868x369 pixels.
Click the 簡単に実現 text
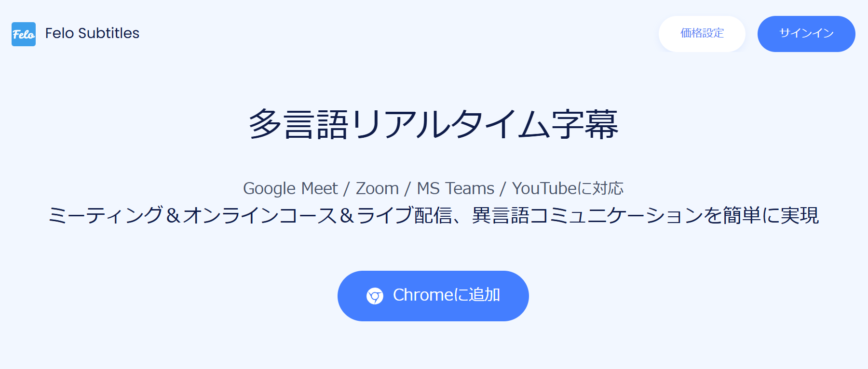771,215
